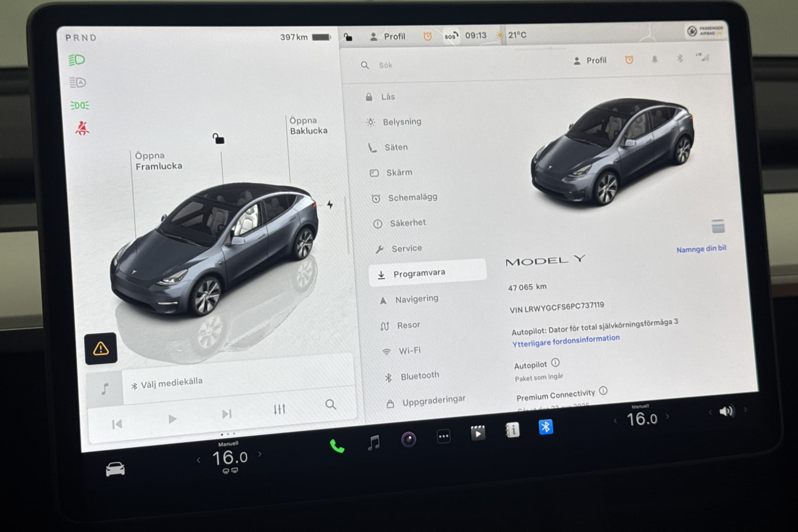798x532 pixels.
Task: Raise the volume with right arrow
Action: [x=745, y=409]
